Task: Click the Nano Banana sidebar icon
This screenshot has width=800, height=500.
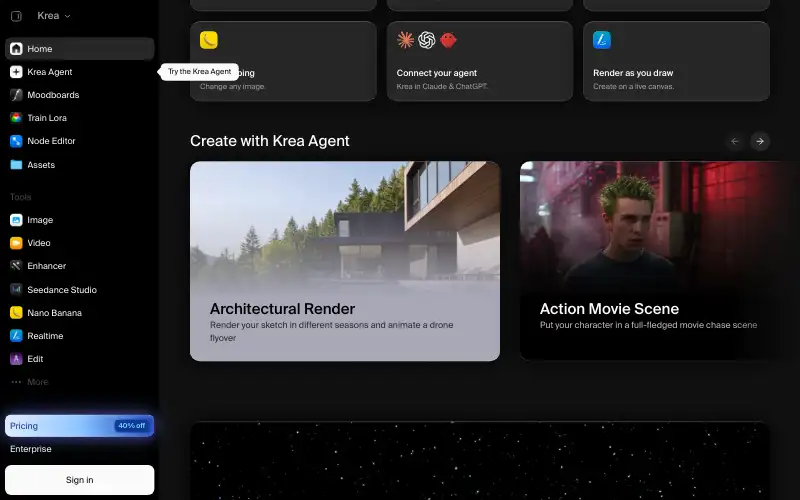Action: tap(16, 313)
